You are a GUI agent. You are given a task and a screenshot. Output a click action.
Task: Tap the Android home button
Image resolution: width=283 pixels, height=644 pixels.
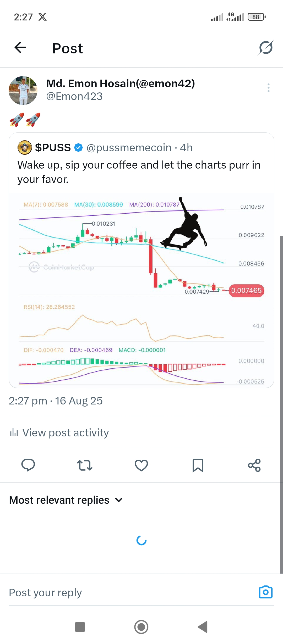pos(141,627)
